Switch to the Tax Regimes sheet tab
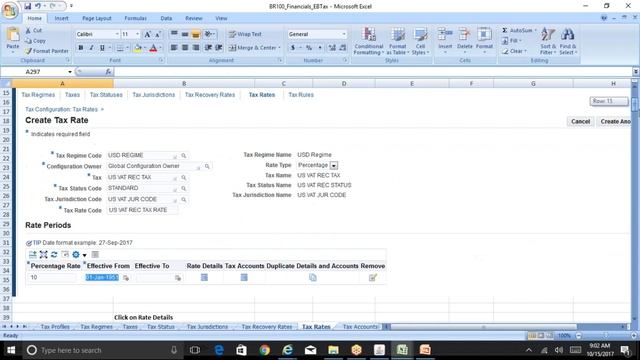The height and width of the screenshot is (360, 640). click(x=96, y=327)
